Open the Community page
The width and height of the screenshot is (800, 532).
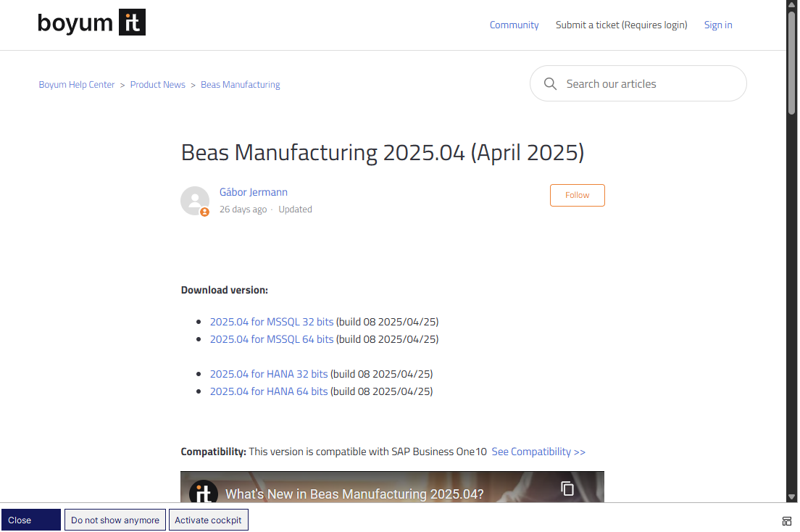pyautogui.click(x=514, y=25)
